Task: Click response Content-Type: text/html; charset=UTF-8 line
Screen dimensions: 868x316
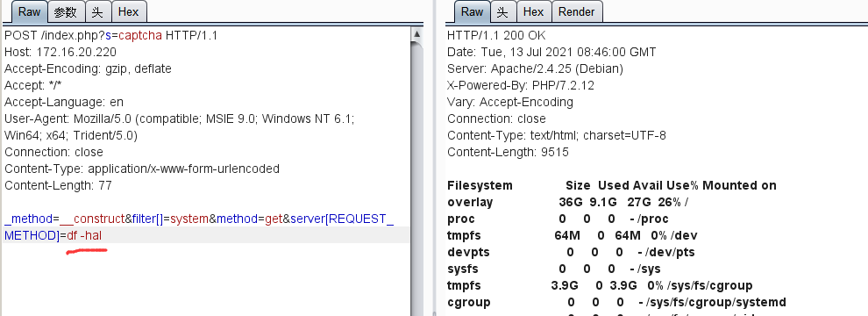Action: pyautogui.click(x=557, y=135)
